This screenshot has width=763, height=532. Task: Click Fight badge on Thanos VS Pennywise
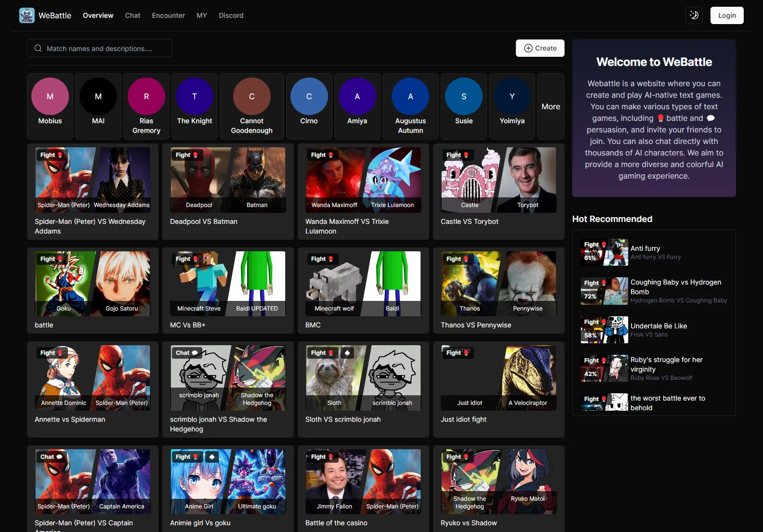pos(458,259)
